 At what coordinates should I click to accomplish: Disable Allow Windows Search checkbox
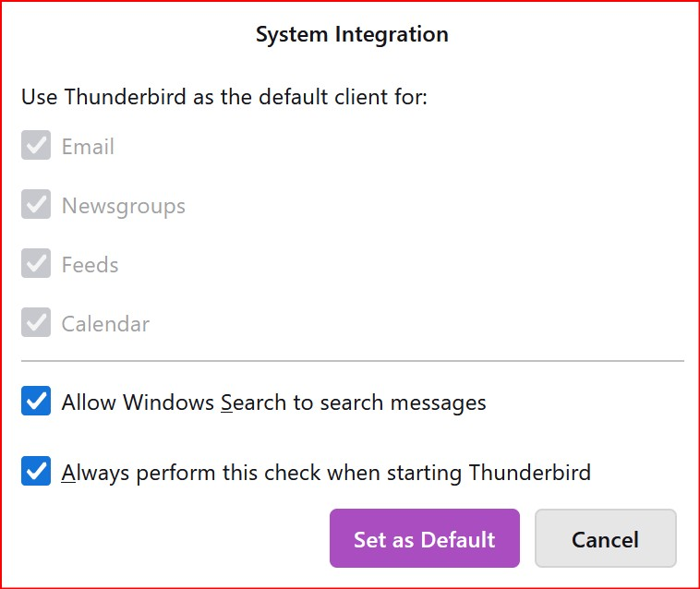point(36,403)
